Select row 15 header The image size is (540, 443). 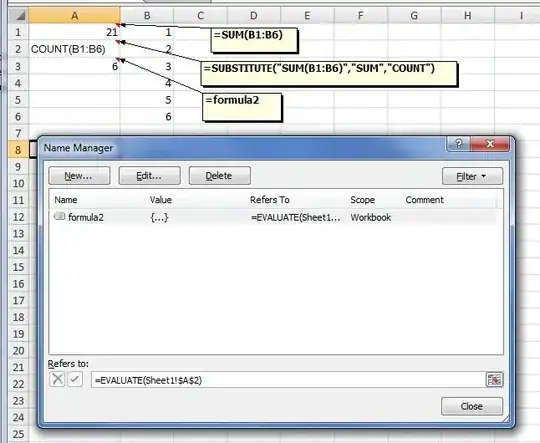click(18, 267)
